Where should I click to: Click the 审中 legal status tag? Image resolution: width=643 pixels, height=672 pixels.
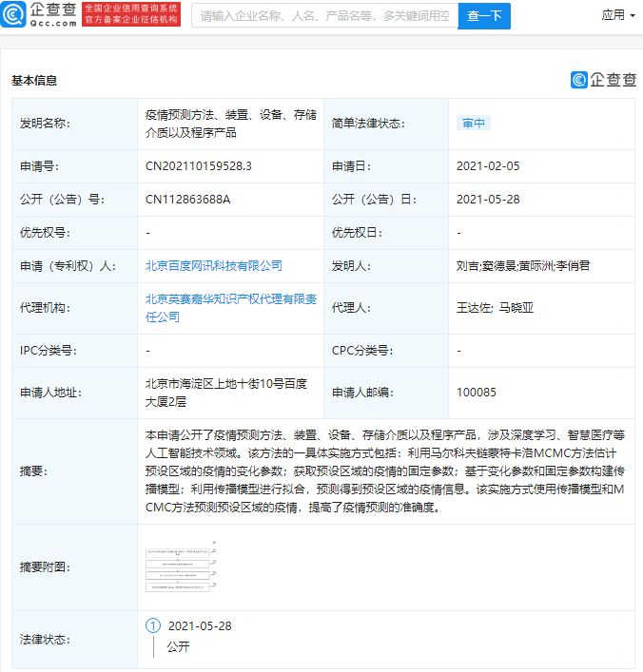pyautogui.click(x=474, y=123)
